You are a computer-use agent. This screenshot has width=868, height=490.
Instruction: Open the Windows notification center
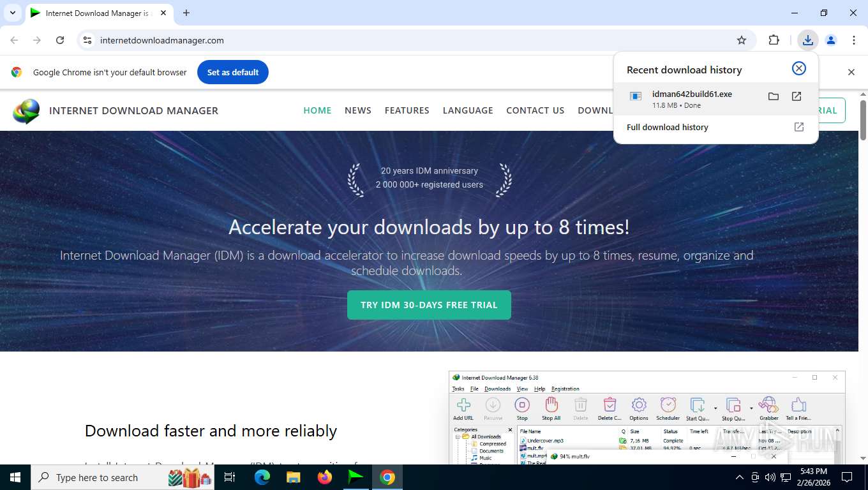(x=847, y=477)
